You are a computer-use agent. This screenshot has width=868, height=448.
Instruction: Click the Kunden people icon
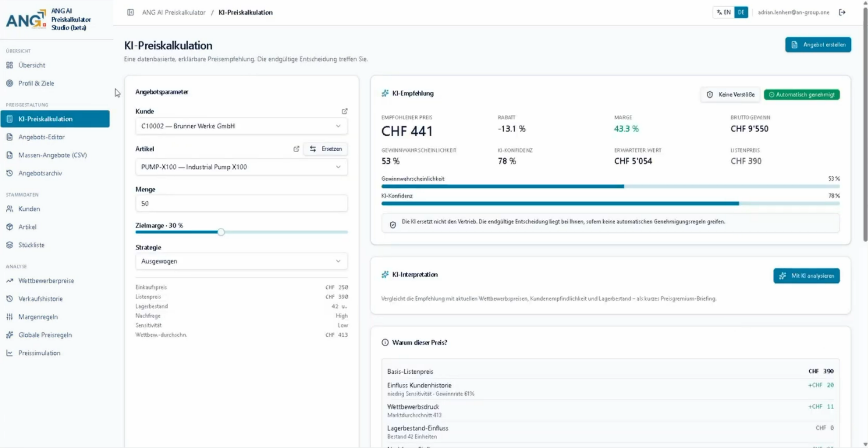(9, 209)
